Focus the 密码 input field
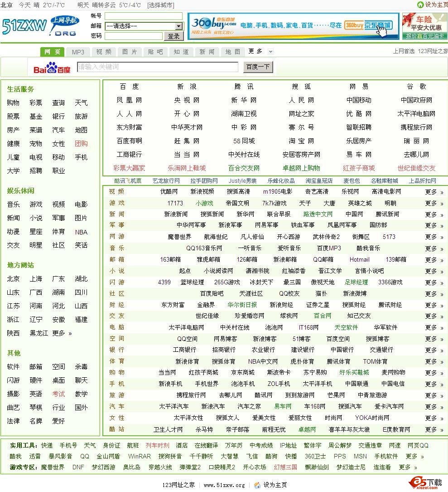Screen dimensions: 448x492 134,36
